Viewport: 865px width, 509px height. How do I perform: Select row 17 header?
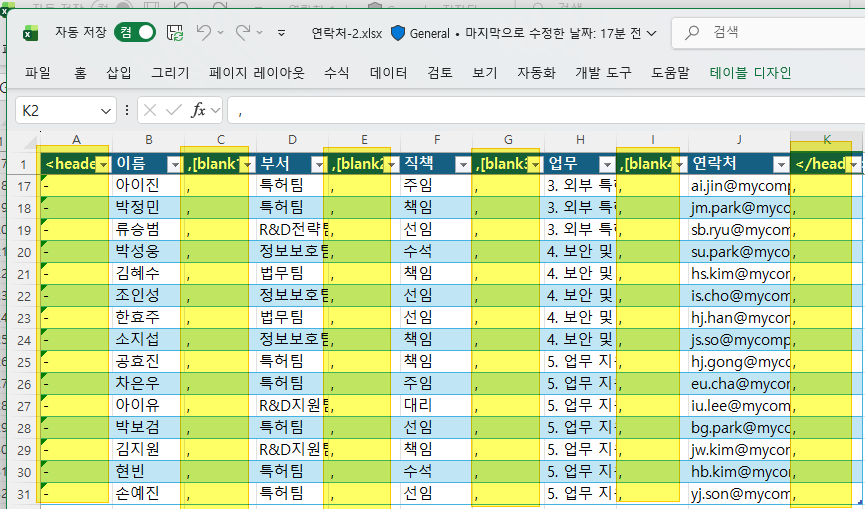[24, 186]
